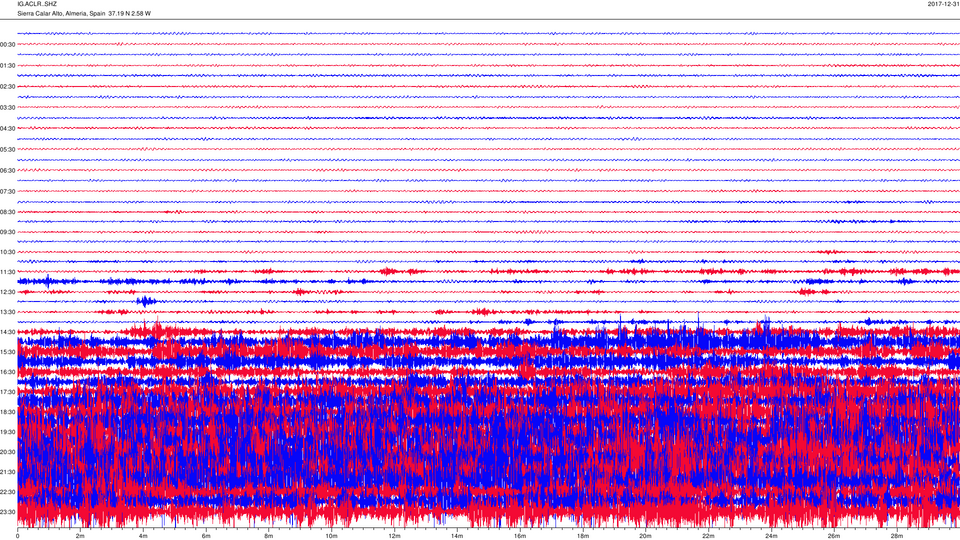Click the 2017-12-31 date label
Image resolution: width=960 pixels, height=540 pixels.
click(x=943, y=4)
